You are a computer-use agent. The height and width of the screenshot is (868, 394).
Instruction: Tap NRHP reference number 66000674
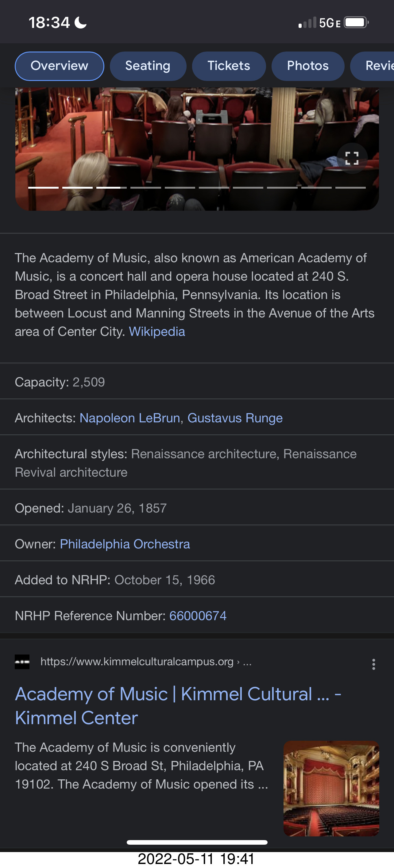point(198,616)
